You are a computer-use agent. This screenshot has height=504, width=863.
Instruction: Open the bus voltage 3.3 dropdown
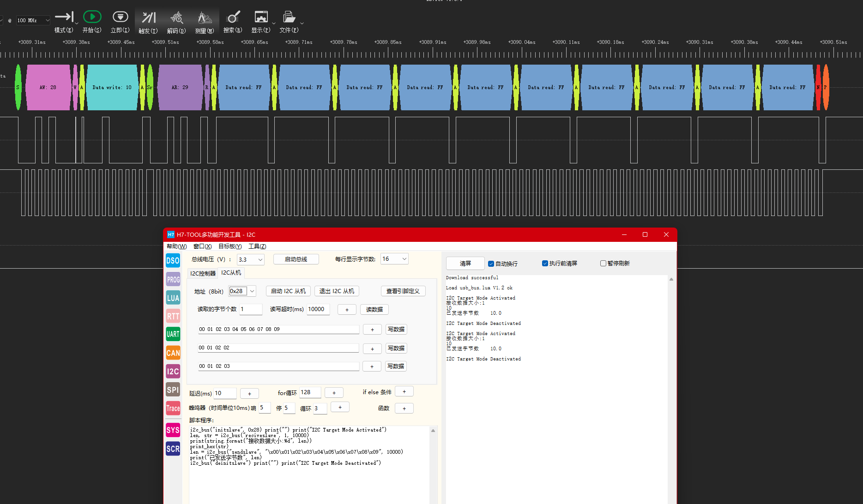[x=250, y=259]
